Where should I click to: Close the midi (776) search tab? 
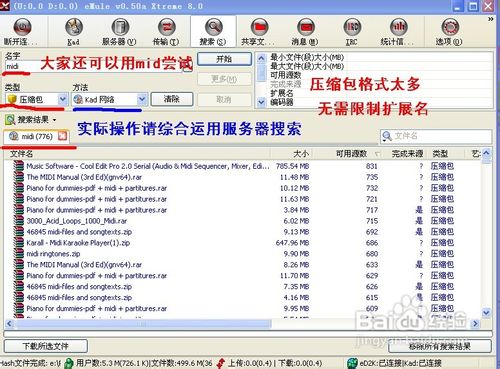coord(62,136)
